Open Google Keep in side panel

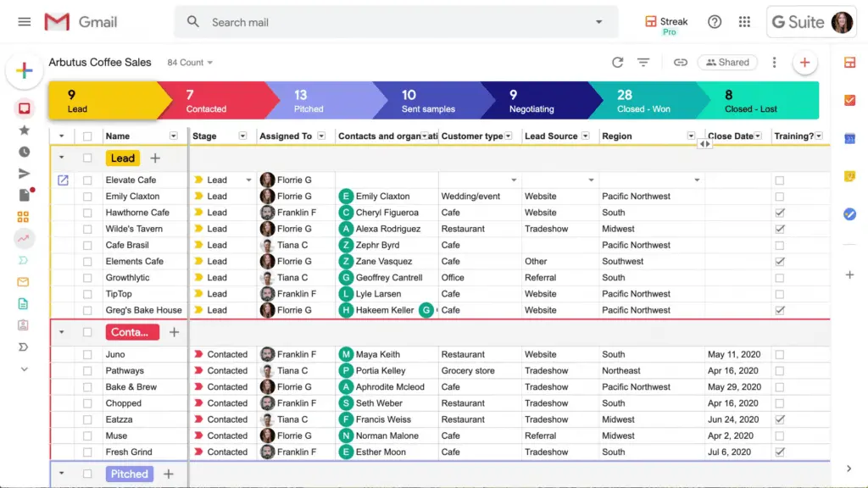(849, 176)
